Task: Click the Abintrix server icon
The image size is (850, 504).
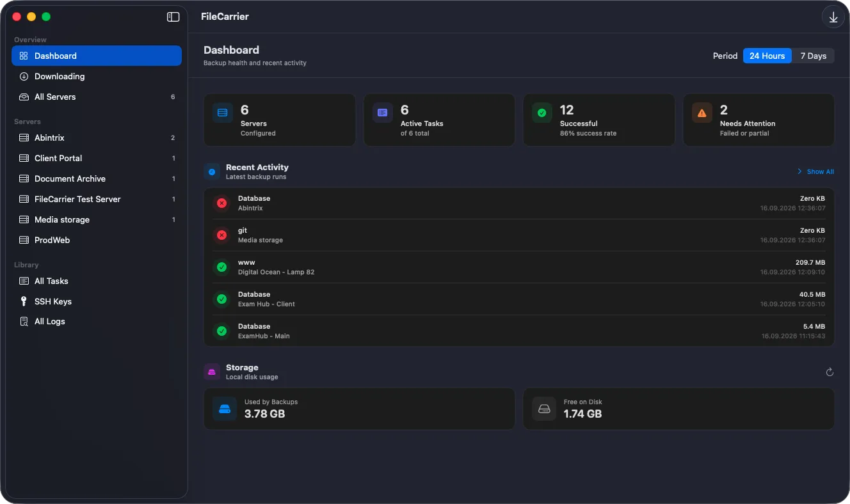Action: tap(24, 138)
